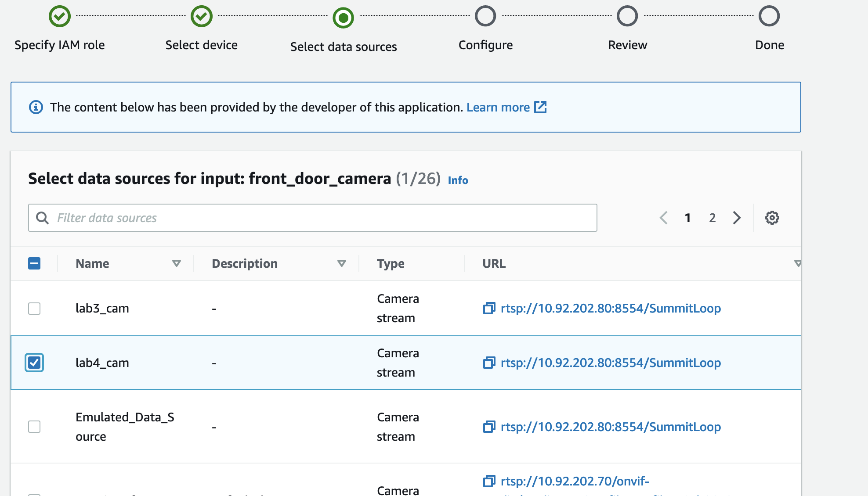Click the Info link beside heading
The image size is (868, 496).
[x=458, y=180]
